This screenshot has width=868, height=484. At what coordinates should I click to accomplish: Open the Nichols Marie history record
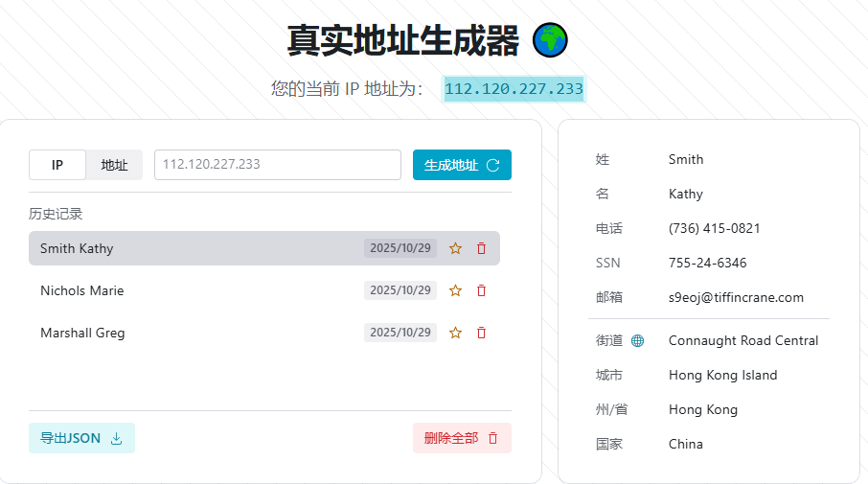pos(192,290)
